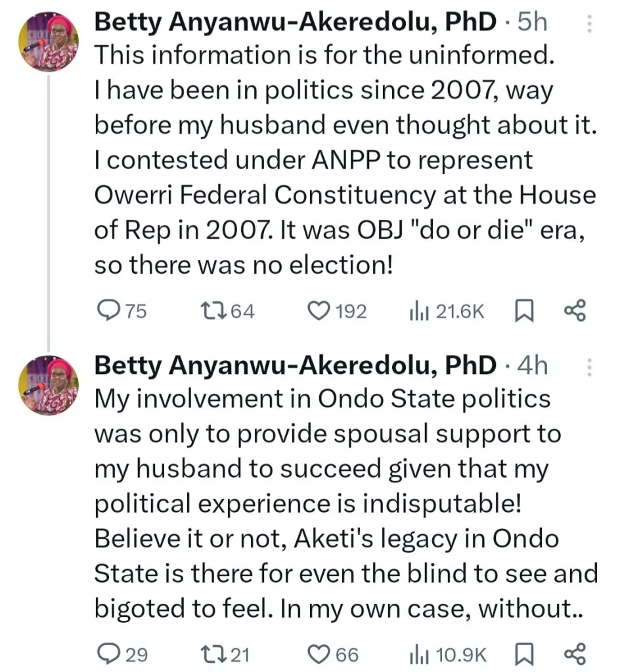Open the 4h timestamp of second tweet

[532, 365]
